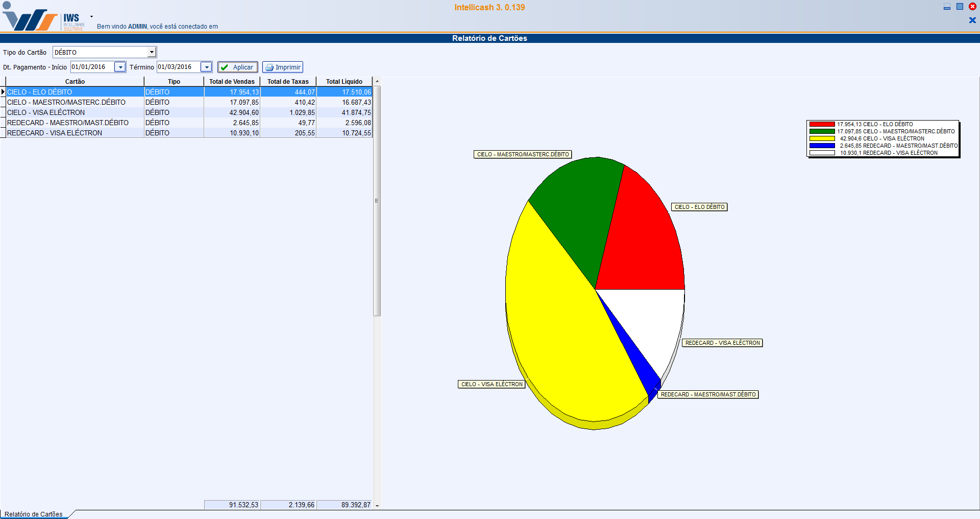Switch to the Relatório de Cartões bottom tab
Image resolution: width=980 pixels, height=519 pixels.
(34, 514)
